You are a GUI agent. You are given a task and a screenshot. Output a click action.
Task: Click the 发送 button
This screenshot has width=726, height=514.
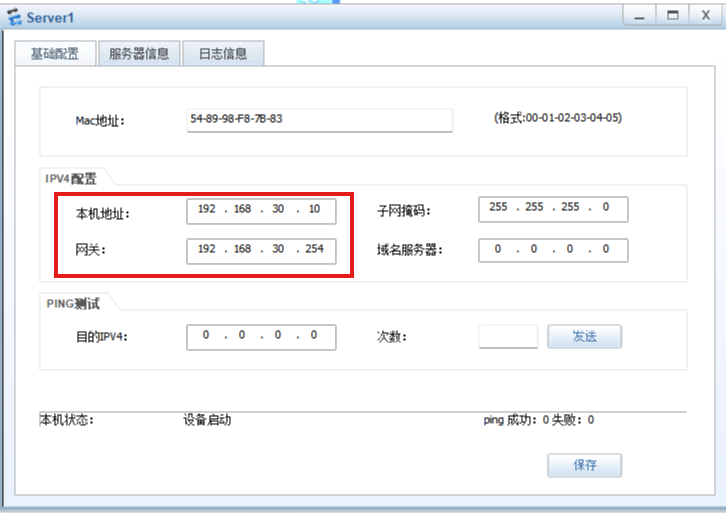click(584, 336)
